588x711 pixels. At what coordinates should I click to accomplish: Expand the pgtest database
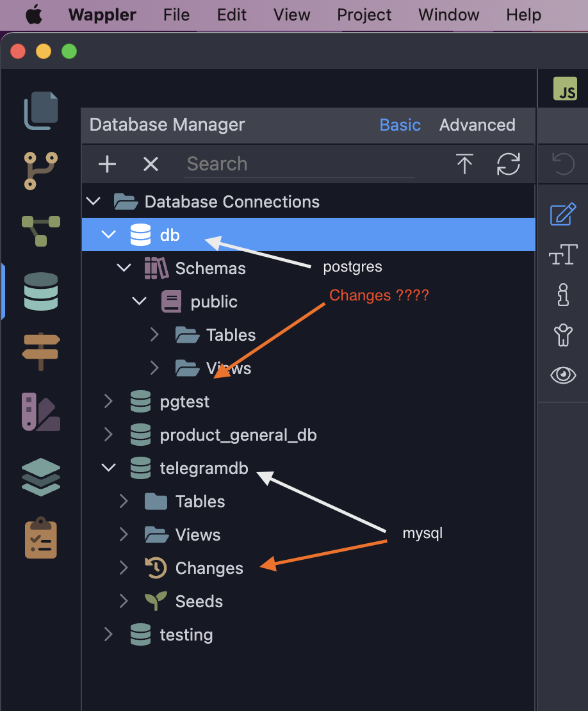(108, 401)
